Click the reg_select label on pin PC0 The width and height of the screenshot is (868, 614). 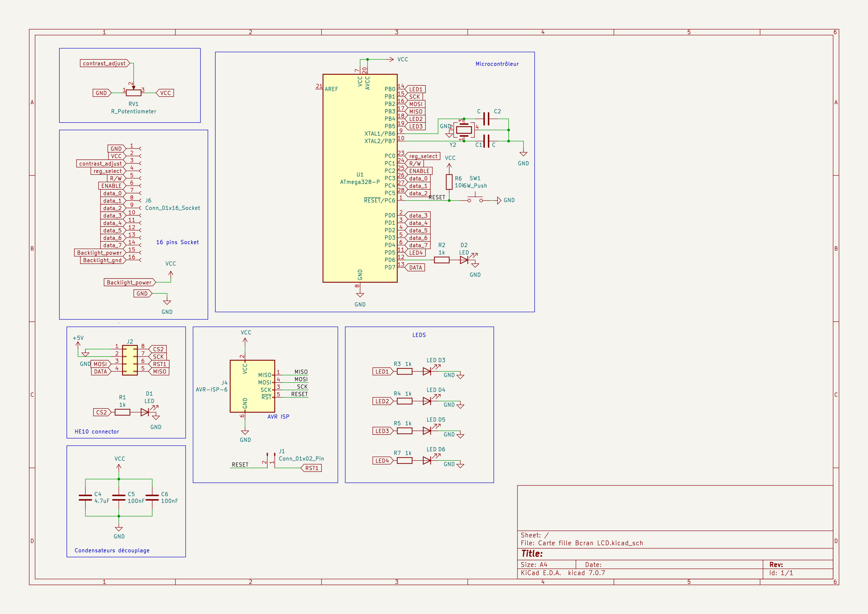tap(422, 156)
